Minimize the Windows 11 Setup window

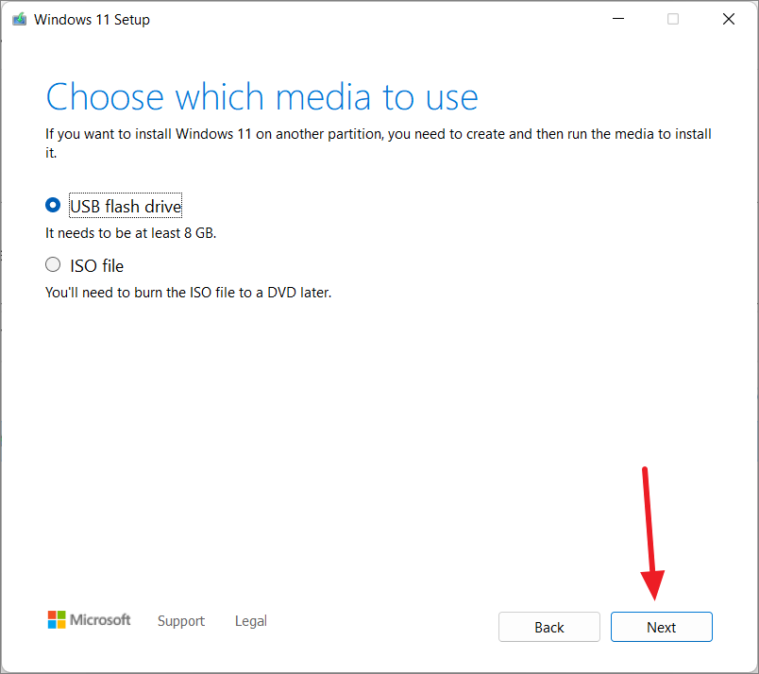(618, 19)
